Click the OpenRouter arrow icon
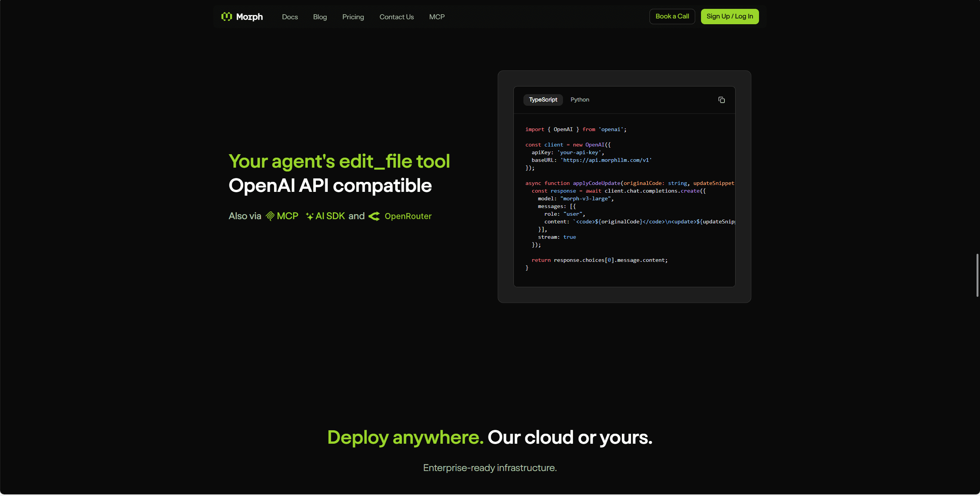 (374, 216)
